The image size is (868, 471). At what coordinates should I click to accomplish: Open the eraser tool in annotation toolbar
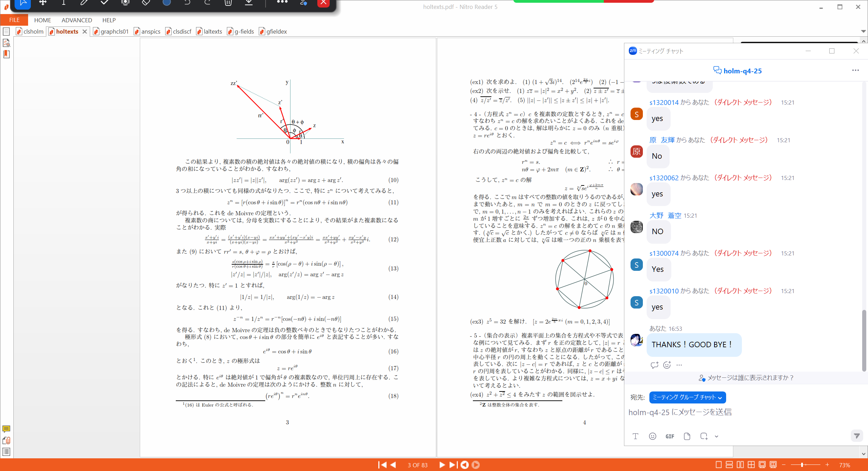coord(146,3)
